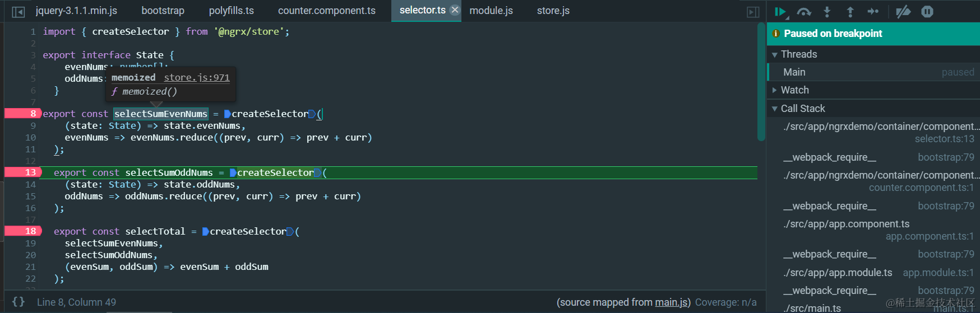Collapse the Threads section

(775, 54)
